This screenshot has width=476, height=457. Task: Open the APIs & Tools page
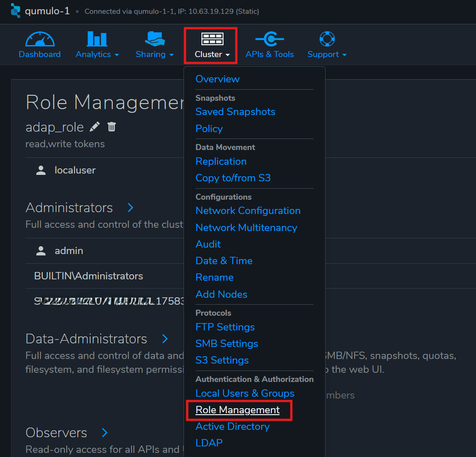pos(270,54)
